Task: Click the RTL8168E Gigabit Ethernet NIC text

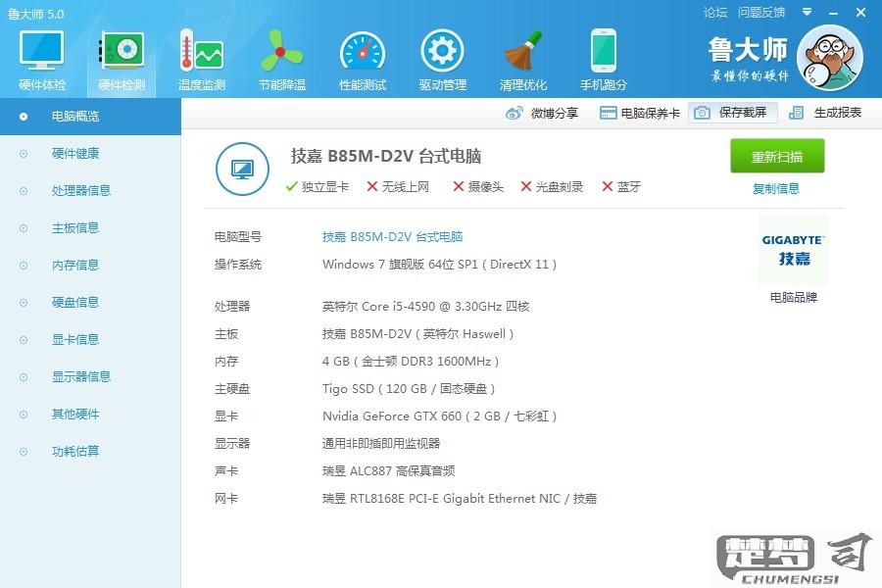Action: 459,499
